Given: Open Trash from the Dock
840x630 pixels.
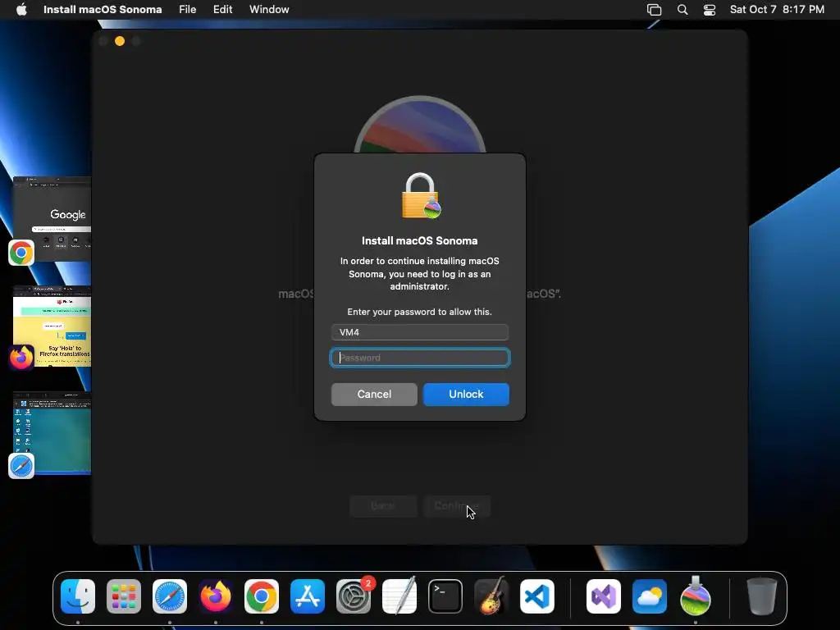Looking at the screenshot, I should pos(762,596).
